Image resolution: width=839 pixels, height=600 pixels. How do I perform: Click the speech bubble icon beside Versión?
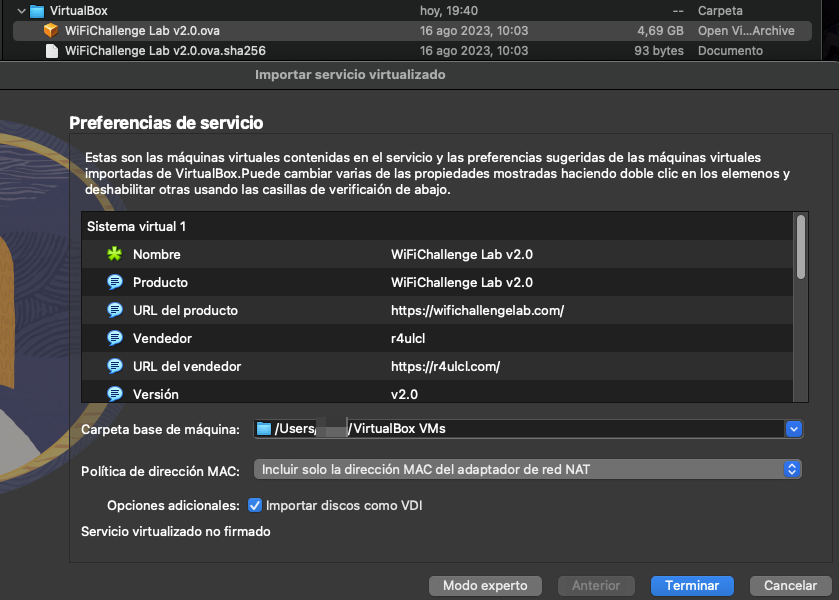pyautogui.click(x=115, y=394)
